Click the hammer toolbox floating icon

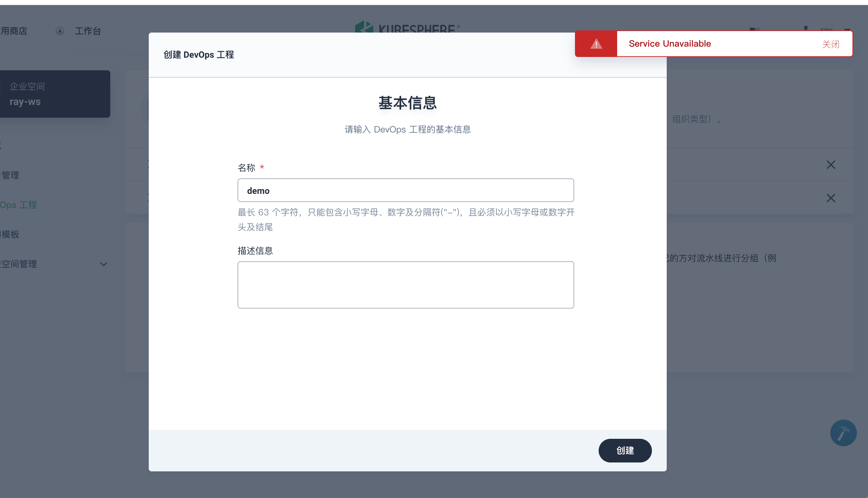(x=843, y=433)
